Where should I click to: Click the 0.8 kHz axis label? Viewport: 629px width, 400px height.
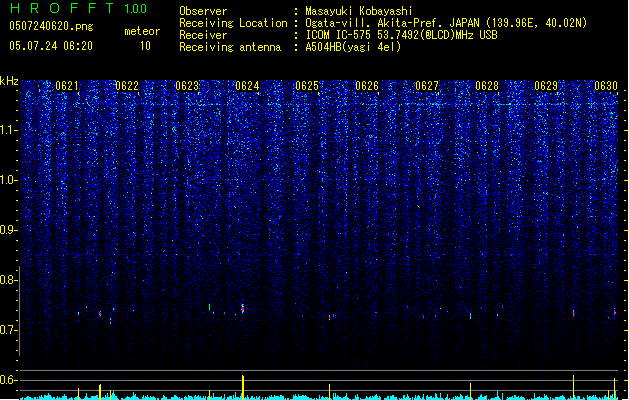click(x=9, y=280)
